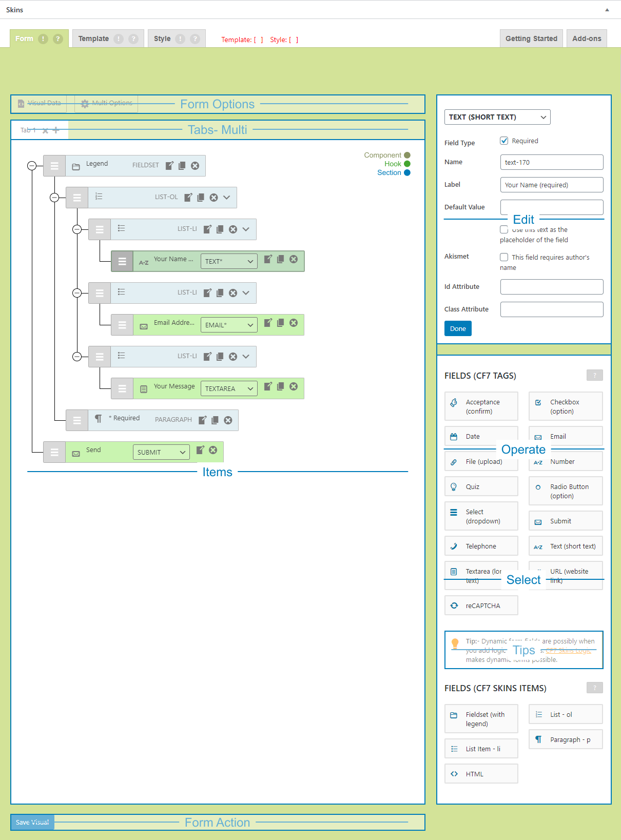Click the plus icon to add tab
This screenshot has width=621, height=840.
pyautogui.click(x=56, y=130)
